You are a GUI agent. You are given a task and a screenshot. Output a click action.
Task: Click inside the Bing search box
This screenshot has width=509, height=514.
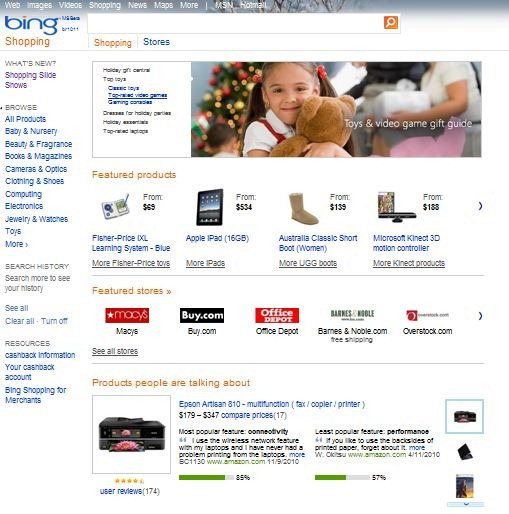pos(235,23)
